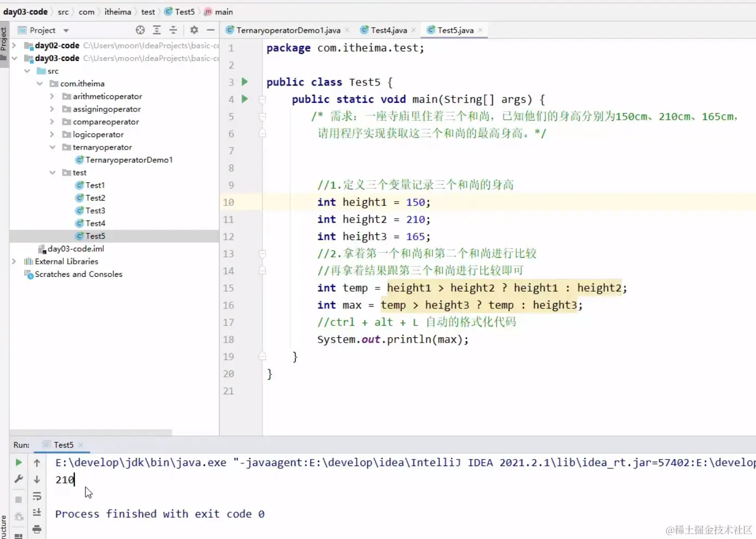Select Test1 in project tree
The image size is (756, 539).
click(90, 185)
